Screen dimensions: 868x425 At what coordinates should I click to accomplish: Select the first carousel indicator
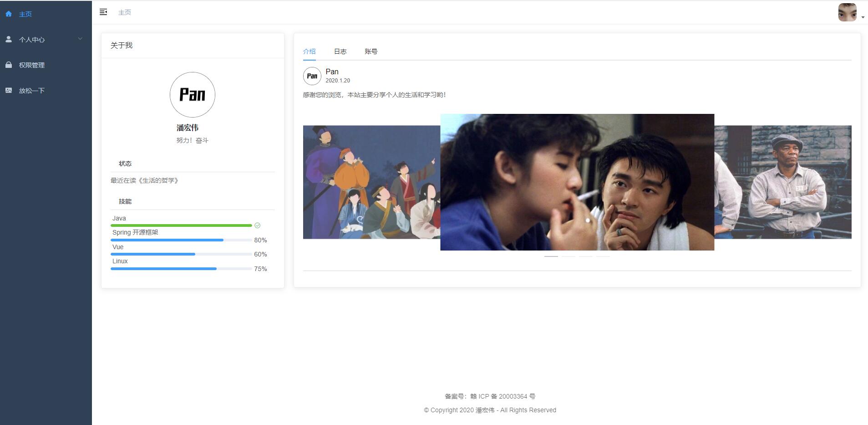551,256
